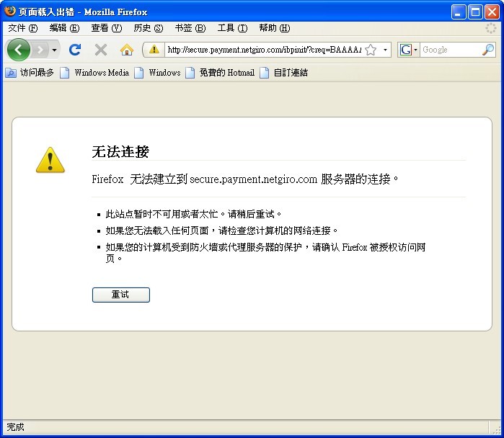This screenshot has height=438, width=504.
Task: Click the 完成 status bar text
Action: point(15,427)
